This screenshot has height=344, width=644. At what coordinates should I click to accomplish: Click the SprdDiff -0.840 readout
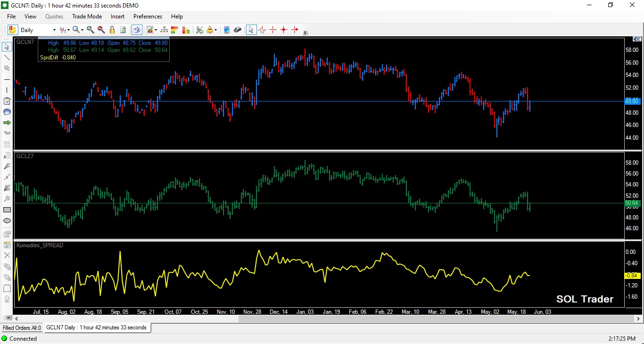58,58
